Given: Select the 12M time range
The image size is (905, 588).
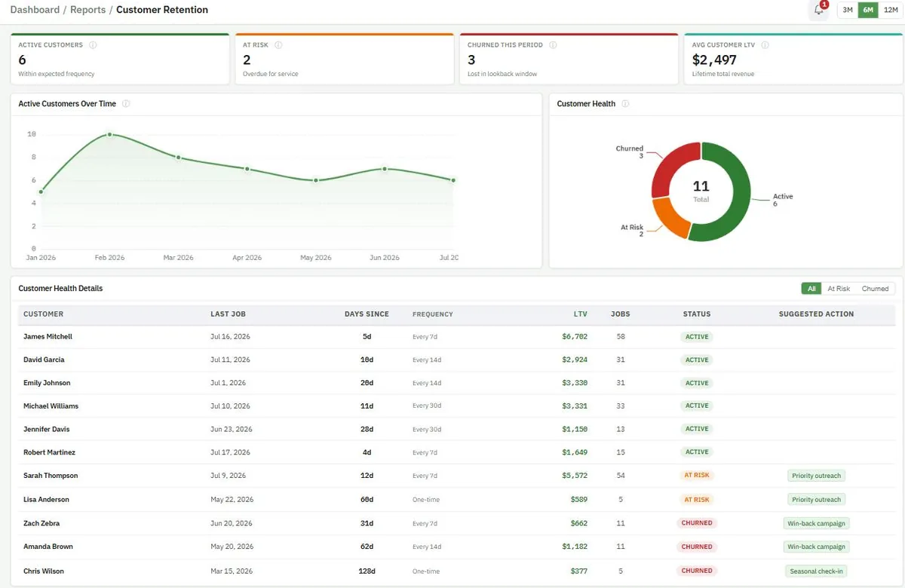Looking at the screenshot, I should [x=890, y=10].
